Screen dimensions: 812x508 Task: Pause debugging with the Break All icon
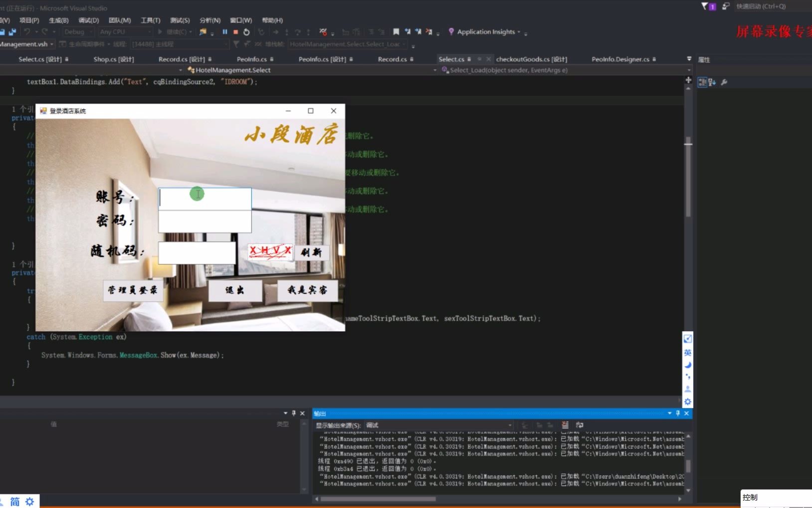point(225,31)
